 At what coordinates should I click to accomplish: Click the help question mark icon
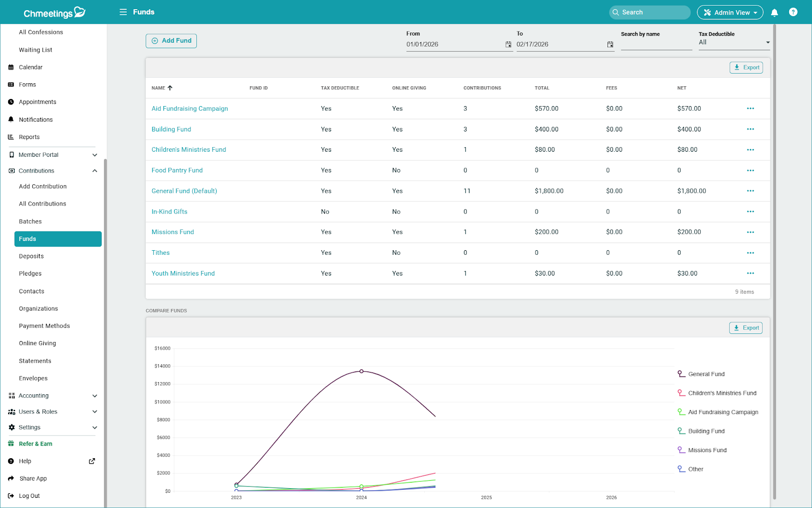[x=793, y=12]
